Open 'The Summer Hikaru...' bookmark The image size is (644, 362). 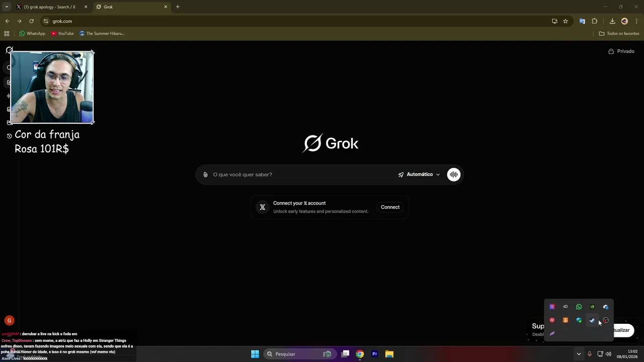102,34
